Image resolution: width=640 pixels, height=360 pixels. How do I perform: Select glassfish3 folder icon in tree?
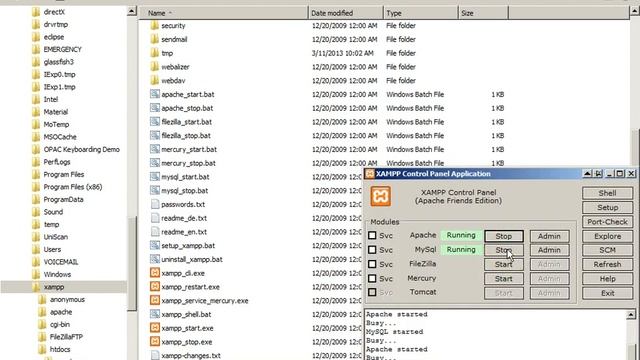pos(36,62)
